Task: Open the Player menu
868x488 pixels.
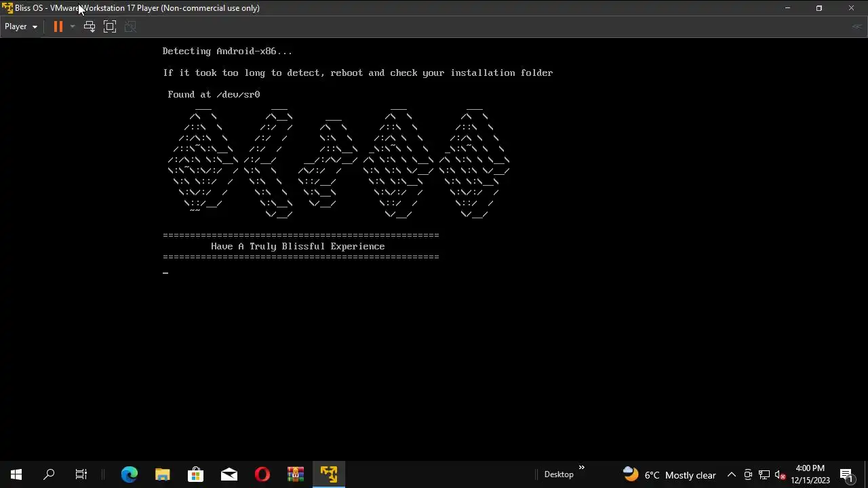Action: tap(20, 26)
